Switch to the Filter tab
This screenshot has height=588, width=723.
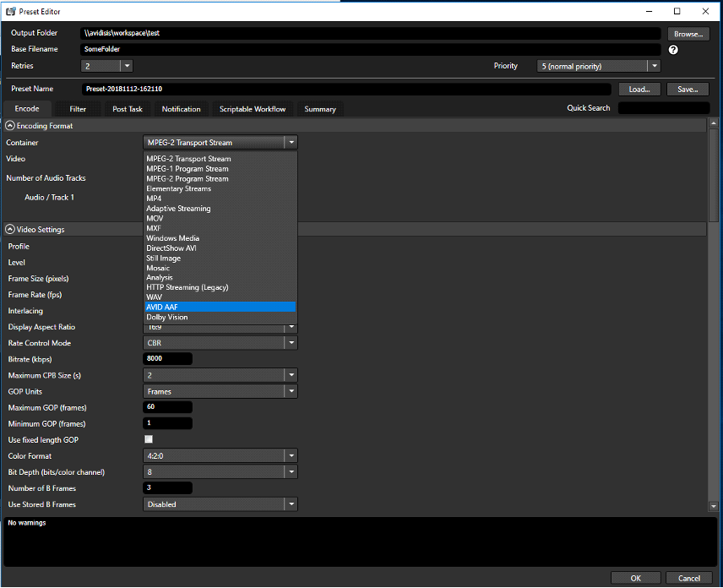pyautogui.click(x=78, y=109)
